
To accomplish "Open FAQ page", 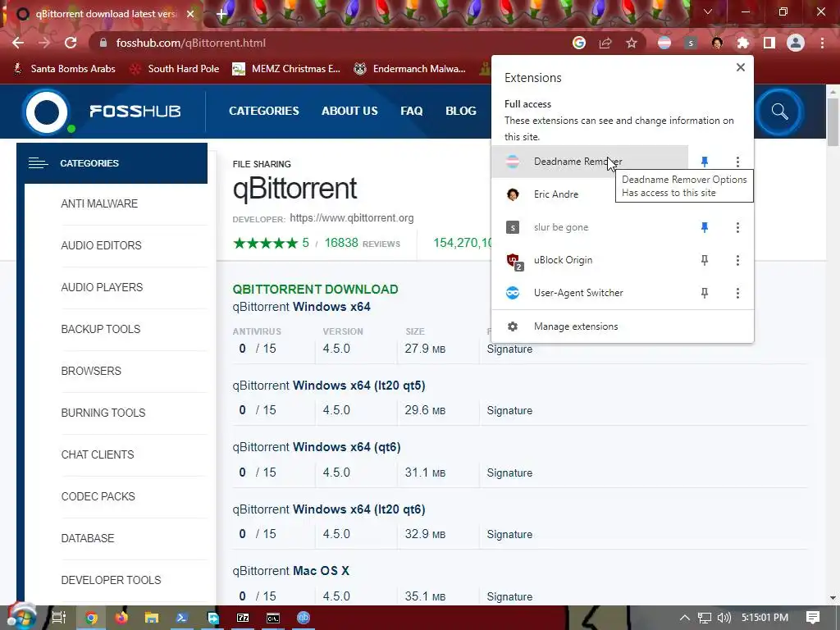I will 412,111.
